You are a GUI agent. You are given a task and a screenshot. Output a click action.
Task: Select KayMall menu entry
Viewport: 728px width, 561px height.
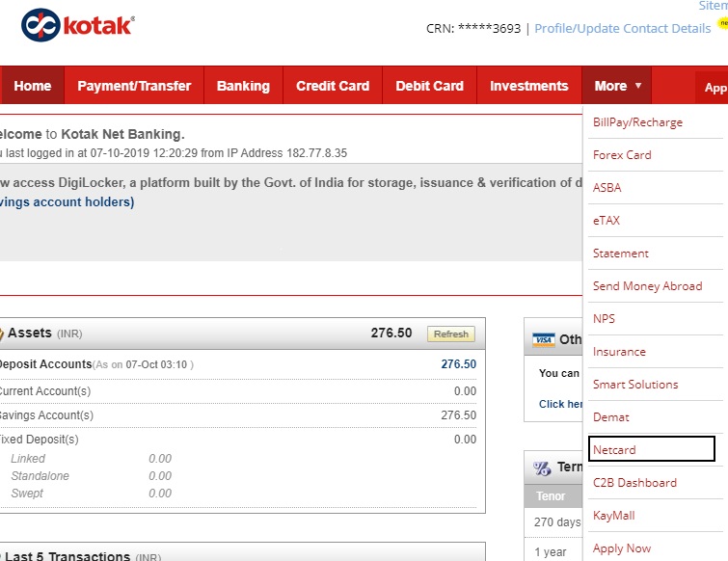click(x=614, y=516)
